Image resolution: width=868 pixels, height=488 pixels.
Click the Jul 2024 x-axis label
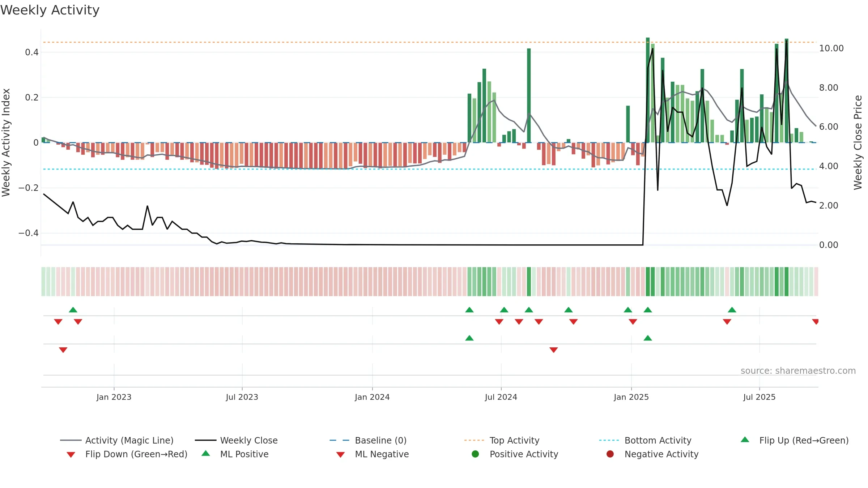(501, 397)
